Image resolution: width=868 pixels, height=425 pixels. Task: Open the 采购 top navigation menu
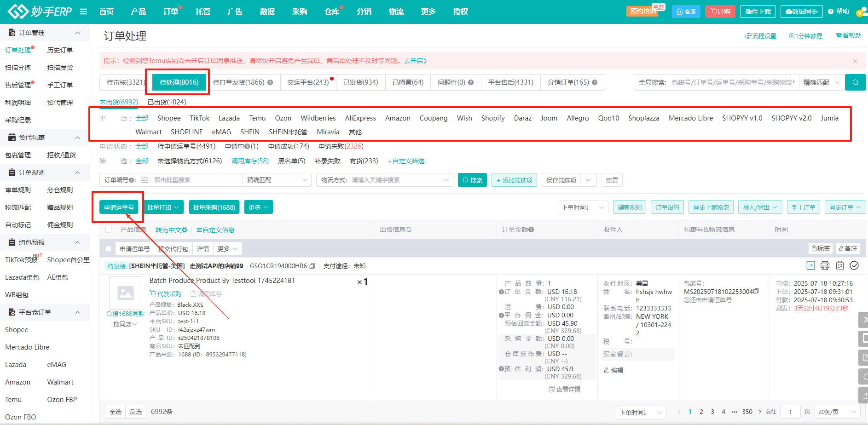point(299,11)
